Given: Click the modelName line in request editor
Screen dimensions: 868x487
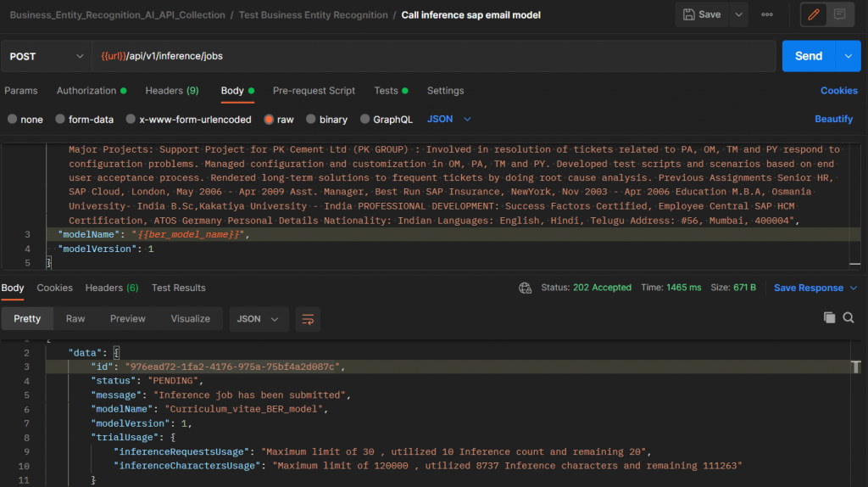Looking at the screenshot, I should 453,234.
